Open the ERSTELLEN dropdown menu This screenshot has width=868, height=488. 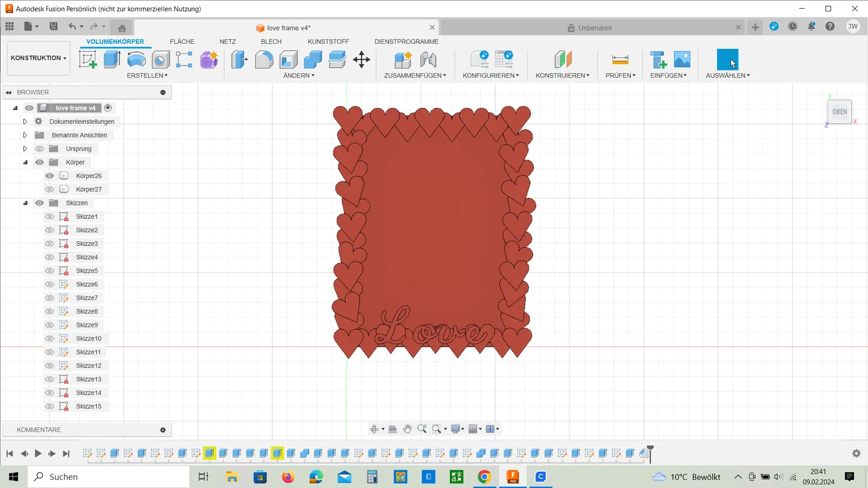[x=147, y=75]
